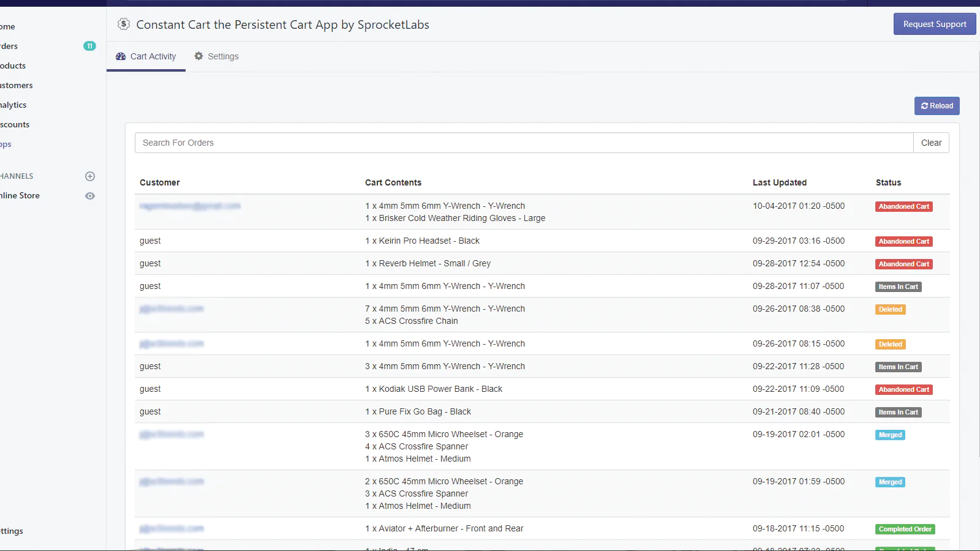Click Merged badge dated 09-19-2017 02:01
The image size is (980, 551).
[890, 435]
